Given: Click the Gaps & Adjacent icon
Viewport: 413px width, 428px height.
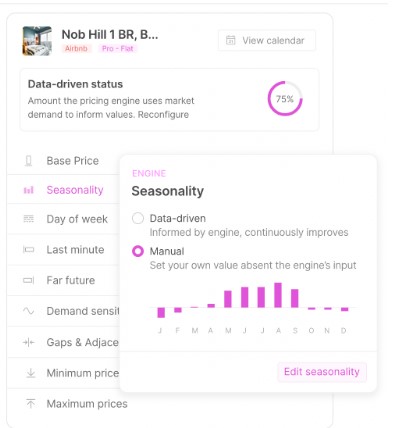Looking at the screenshot, I should (29, 342).
